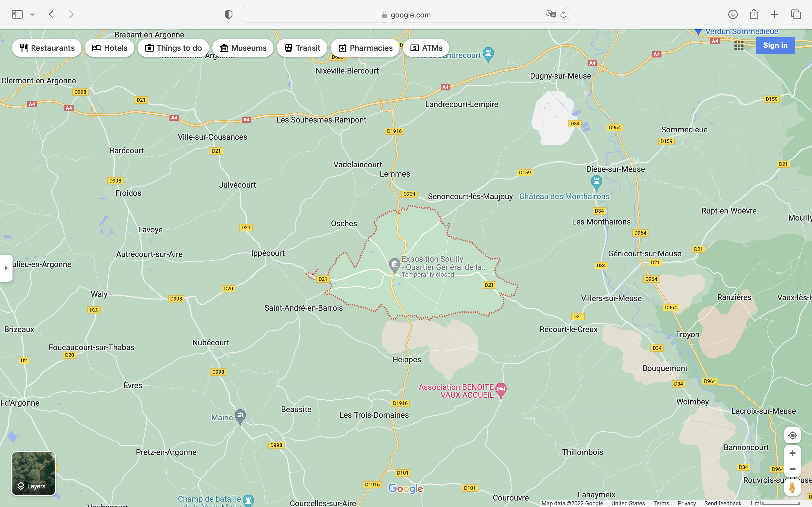Zoom out with the minus button
Screen dimensions: 812x507
point(792,469)
